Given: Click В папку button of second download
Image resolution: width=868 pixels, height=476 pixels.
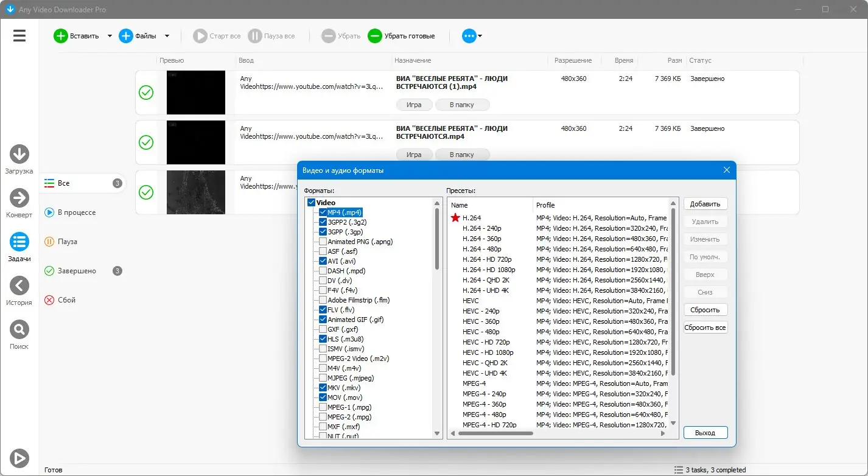Looking at the screenshot, I should pyautogui.click(x=462, y=155).
